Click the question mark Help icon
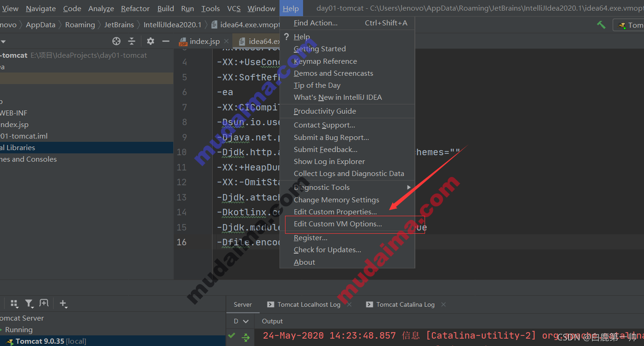This screenshot has height=346, width=644. (286, 36)
